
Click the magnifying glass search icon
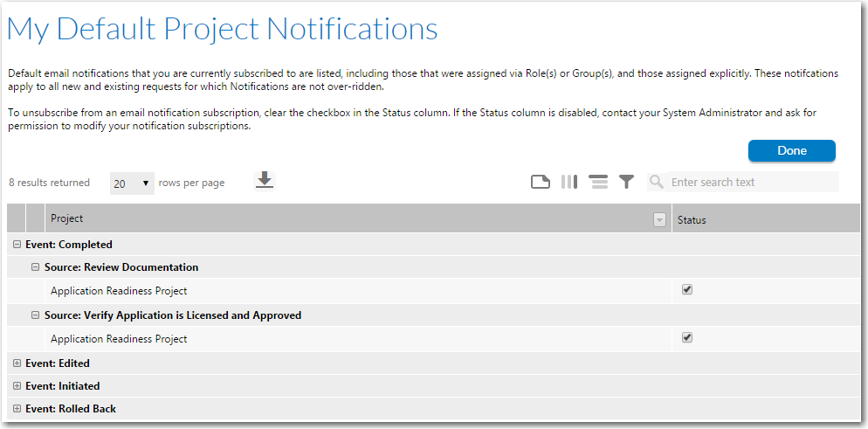tap(657, 182)
